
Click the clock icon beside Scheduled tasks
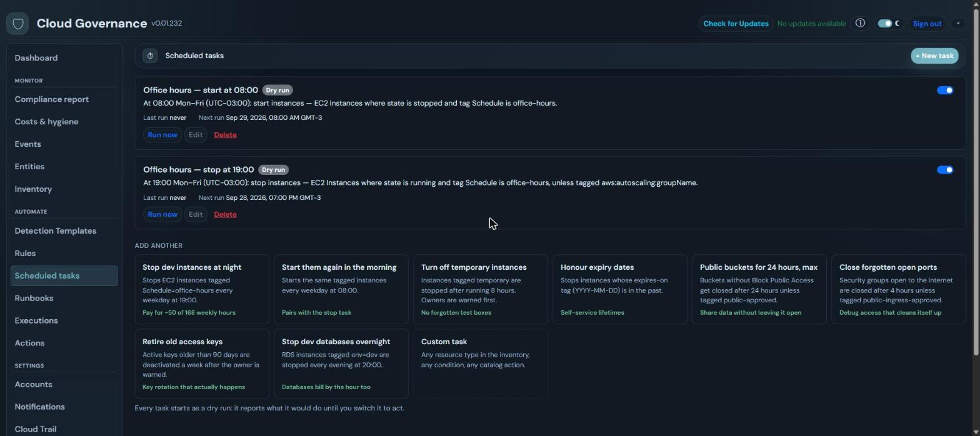(x=150, y=56)
